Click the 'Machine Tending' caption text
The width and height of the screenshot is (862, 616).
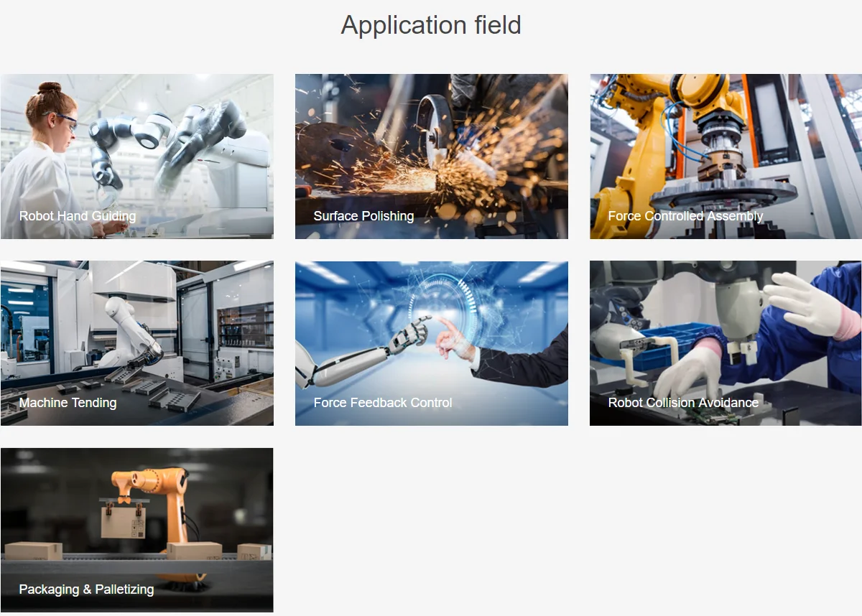(x=68, y=403)
